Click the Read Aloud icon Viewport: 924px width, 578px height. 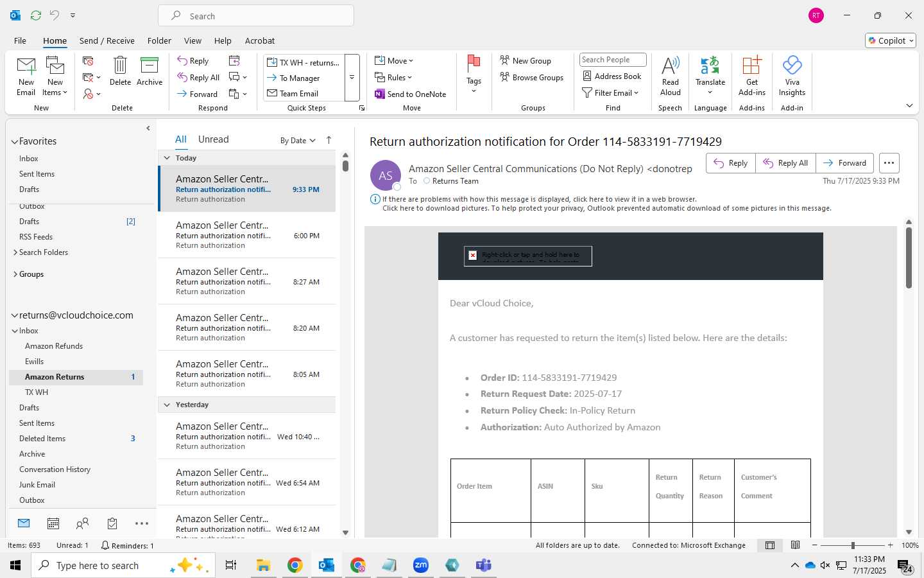671,66
